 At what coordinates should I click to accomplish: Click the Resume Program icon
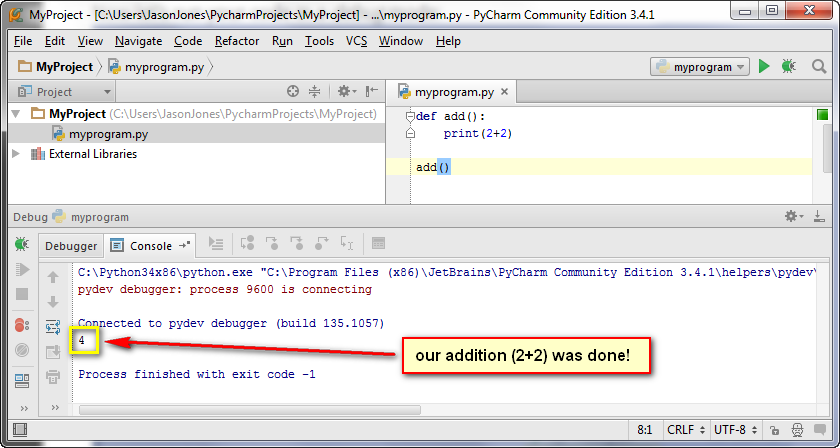point(22,269)
